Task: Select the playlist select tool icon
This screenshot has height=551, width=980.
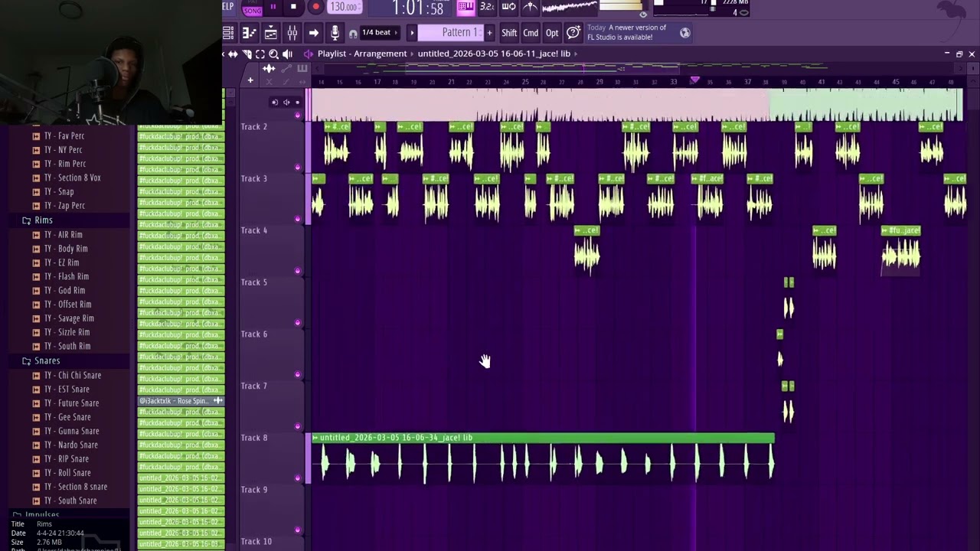Action: 260,54
